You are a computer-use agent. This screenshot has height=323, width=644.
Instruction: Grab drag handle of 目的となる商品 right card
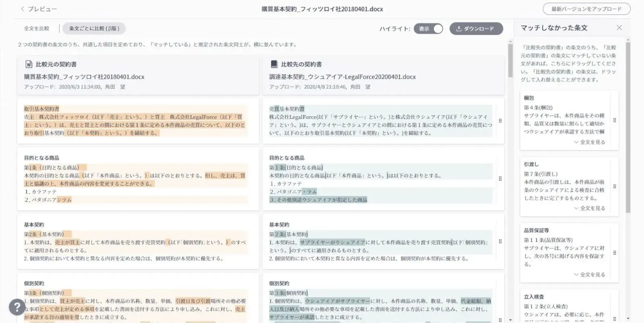click(x=500, y=179)
